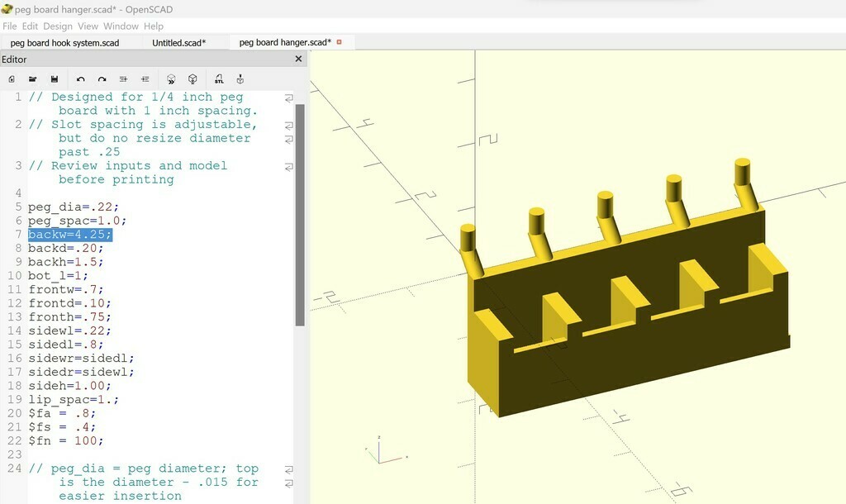The height and width of the screenshot is (504, 846).
Task: Click the New file icon
Action: point(12,79)
